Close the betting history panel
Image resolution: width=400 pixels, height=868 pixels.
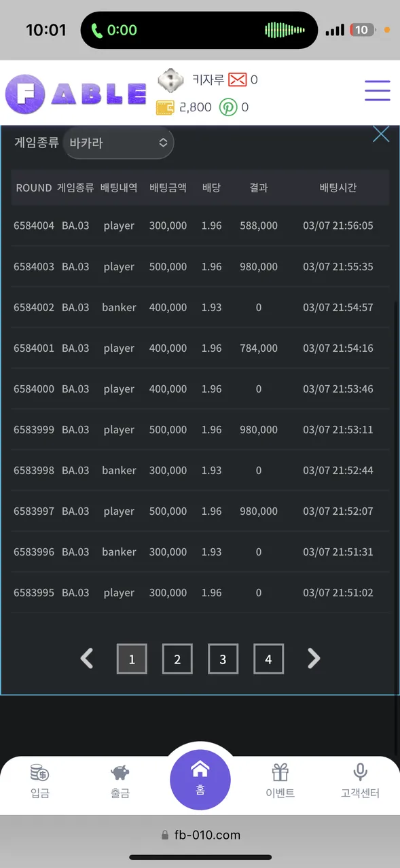coord(381,134)
